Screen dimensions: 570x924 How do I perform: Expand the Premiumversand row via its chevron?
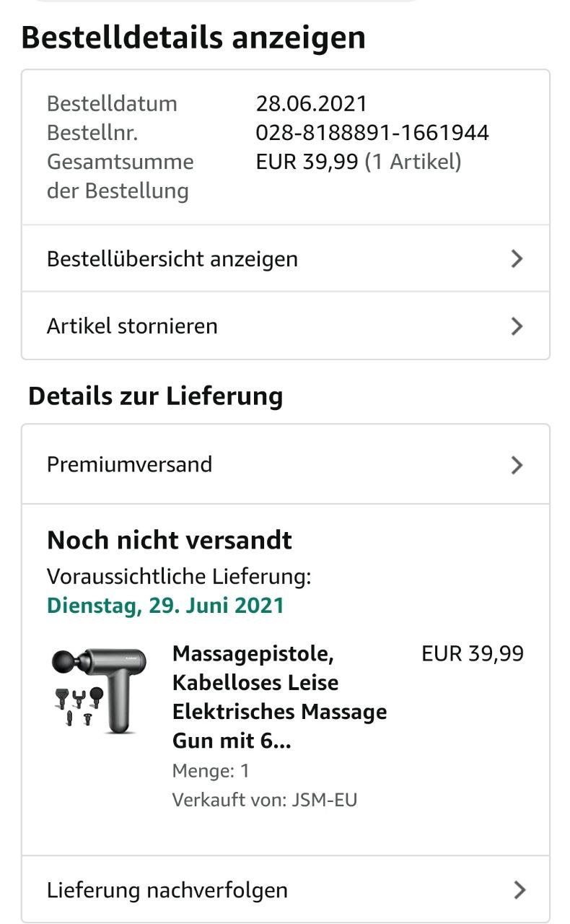(x=517, y=465)
